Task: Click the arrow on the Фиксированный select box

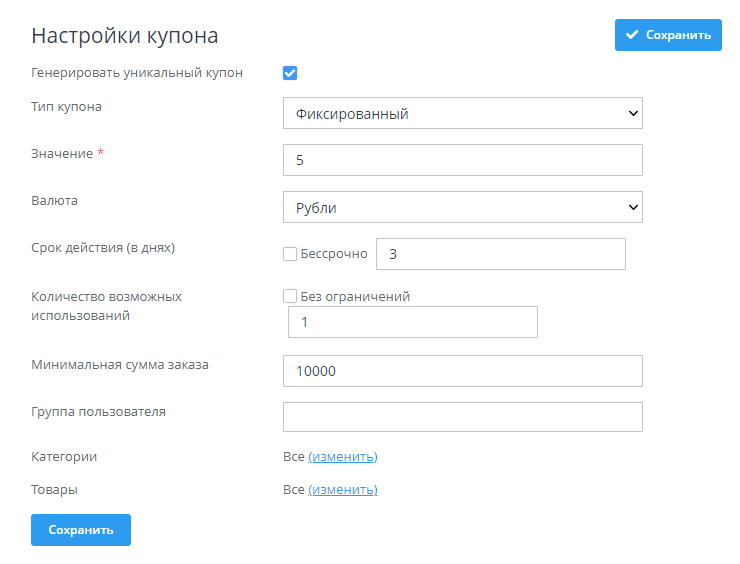Action: coord(632,113)
